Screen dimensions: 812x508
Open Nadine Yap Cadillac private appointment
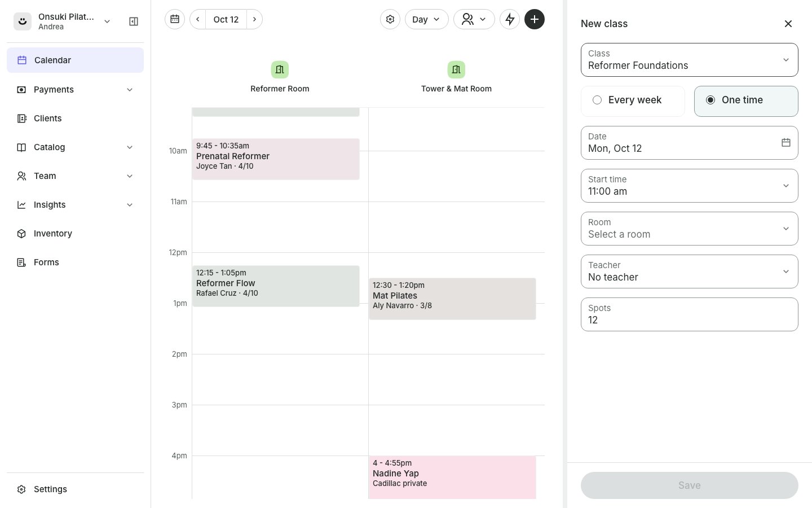coord(452,478)
